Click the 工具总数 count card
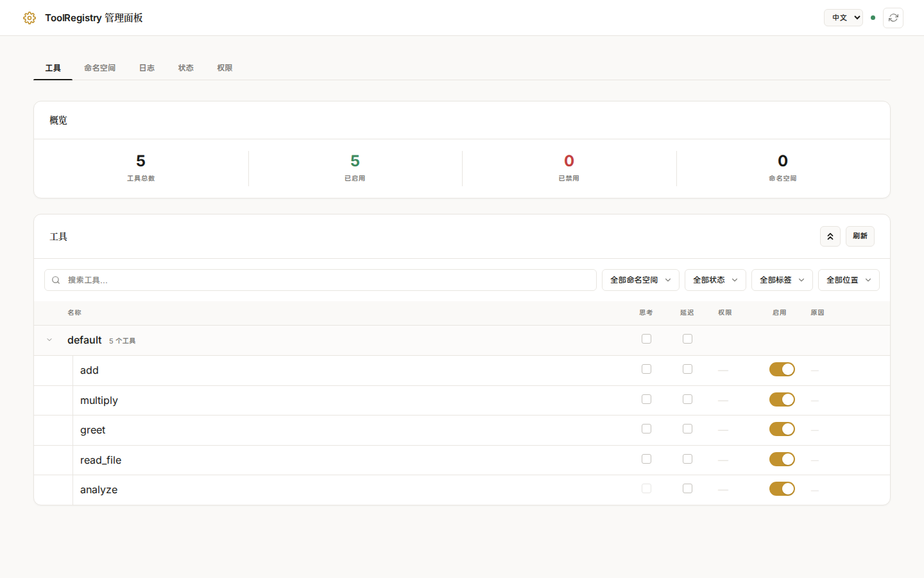 (141, 168)
